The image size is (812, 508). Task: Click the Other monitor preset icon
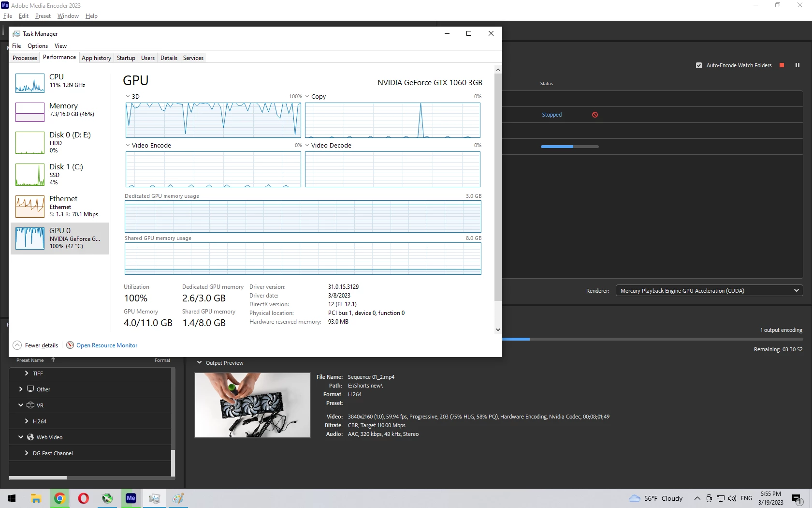point(30,389)
